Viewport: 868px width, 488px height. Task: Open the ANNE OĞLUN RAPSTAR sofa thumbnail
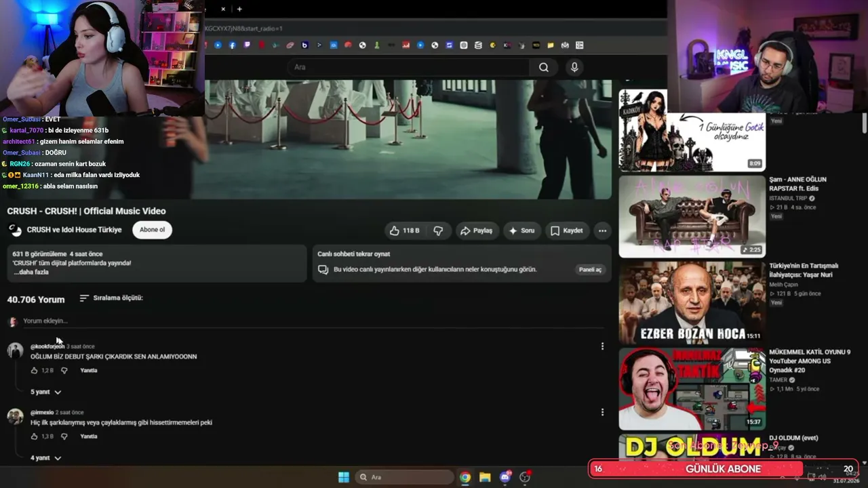tap(692, 216)
